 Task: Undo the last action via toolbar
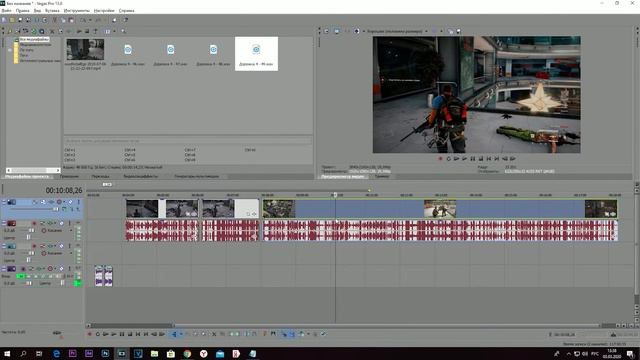(x=83, y=20)
